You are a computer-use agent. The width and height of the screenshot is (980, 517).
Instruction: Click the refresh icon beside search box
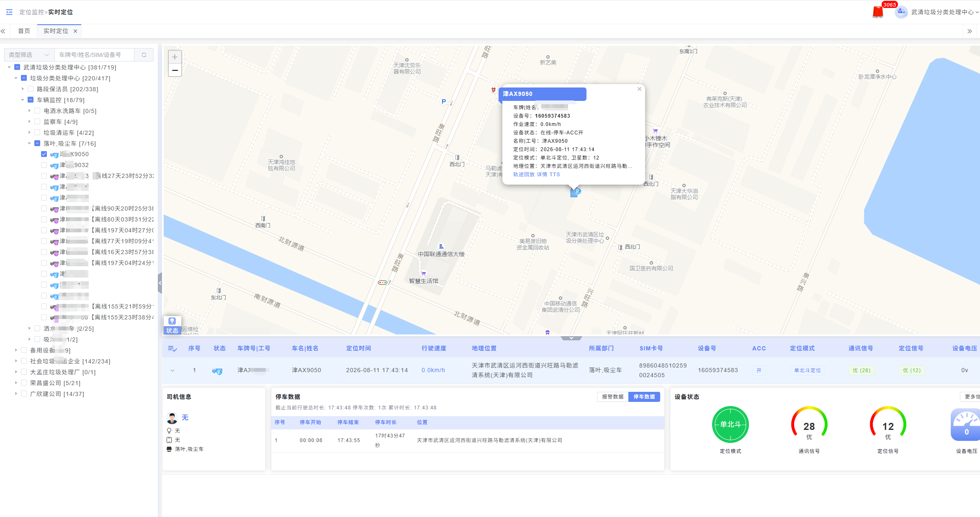tap(144, 55)
